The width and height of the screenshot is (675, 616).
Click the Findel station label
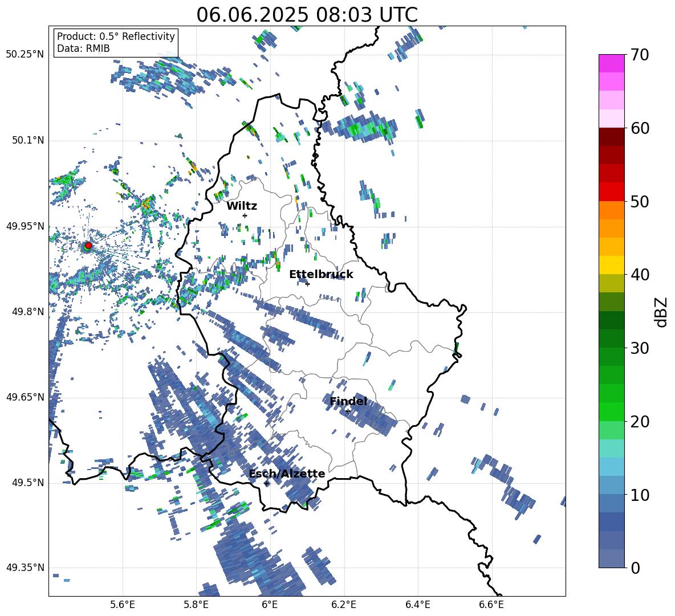point(348,401)
